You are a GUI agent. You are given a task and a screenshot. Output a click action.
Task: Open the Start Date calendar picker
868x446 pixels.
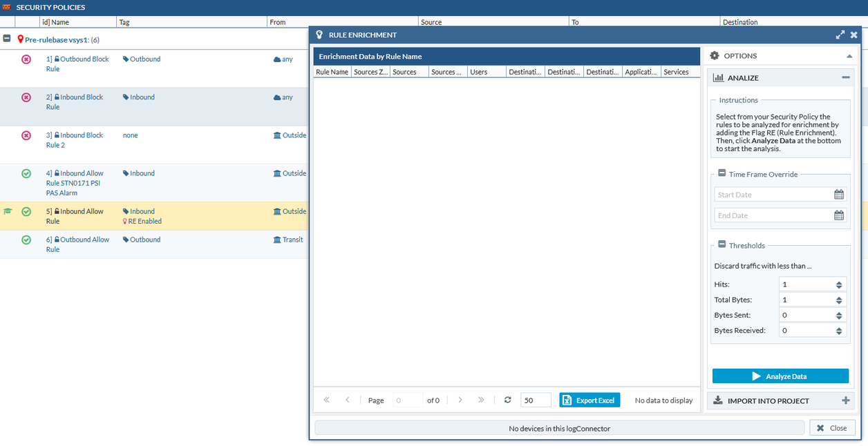[x=839, y=195]
